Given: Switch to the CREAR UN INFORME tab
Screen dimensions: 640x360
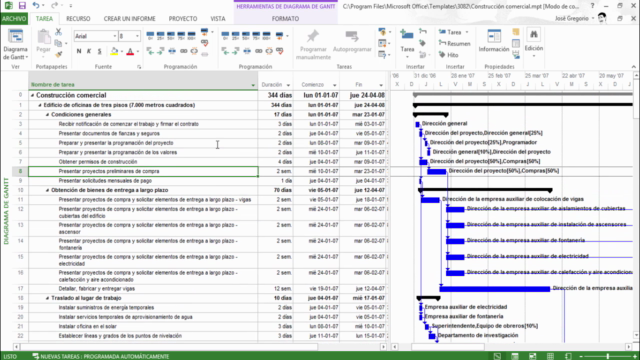Looking at the screenshot, I should 129,19.
